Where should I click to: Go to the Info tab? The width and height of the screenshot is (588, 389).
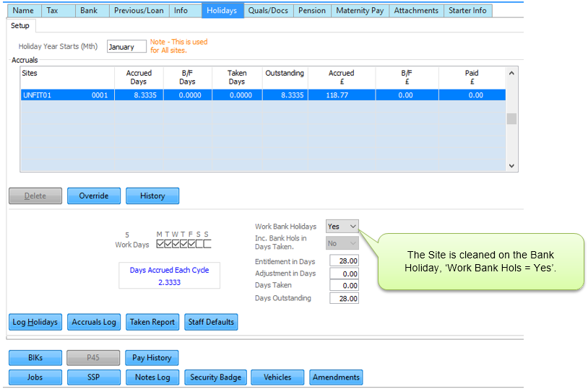point(185,11)
